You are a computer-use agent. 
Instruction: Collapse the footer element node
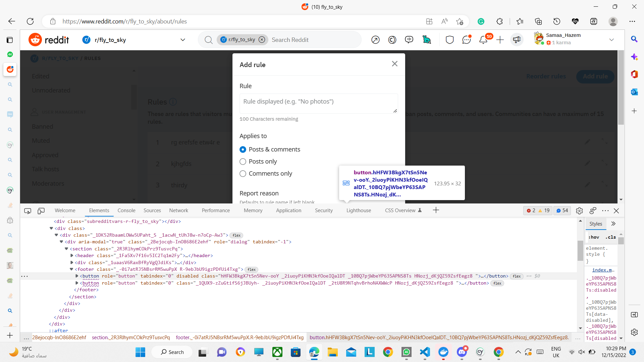click(x=71, y=269)
